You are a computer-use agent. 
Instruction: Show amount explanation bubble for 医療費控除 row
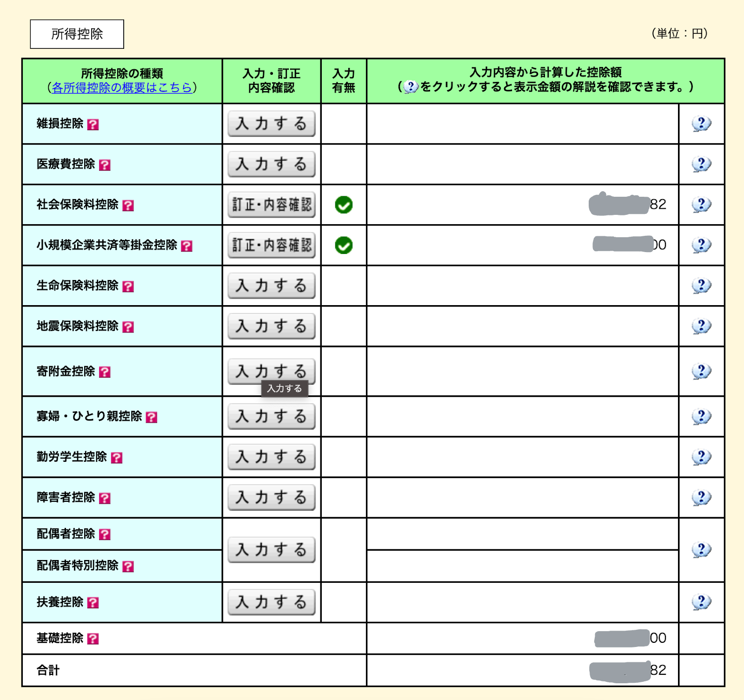[x=701, y=164]
